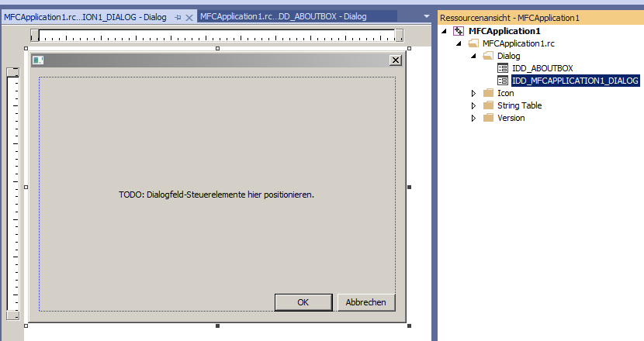Click the Icon folder icon

[488, 93]
